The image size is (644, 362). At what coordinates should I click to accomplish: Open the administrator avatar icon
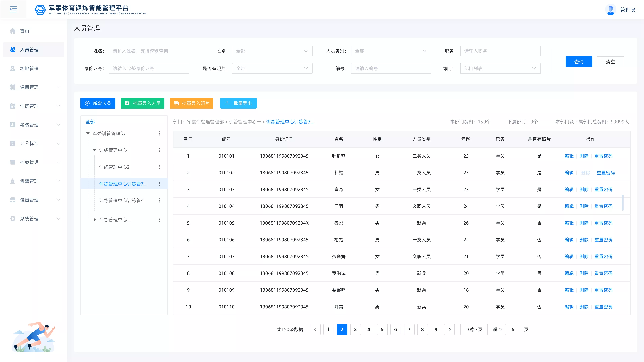(611, 10)
